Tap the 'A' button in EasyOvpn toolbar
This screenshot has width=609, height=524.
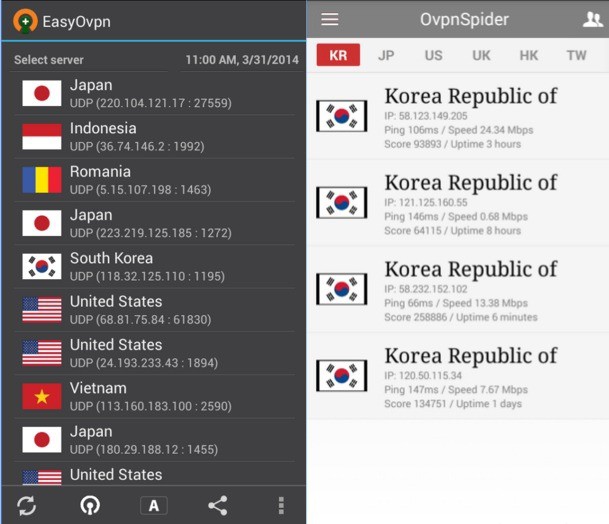154,505
